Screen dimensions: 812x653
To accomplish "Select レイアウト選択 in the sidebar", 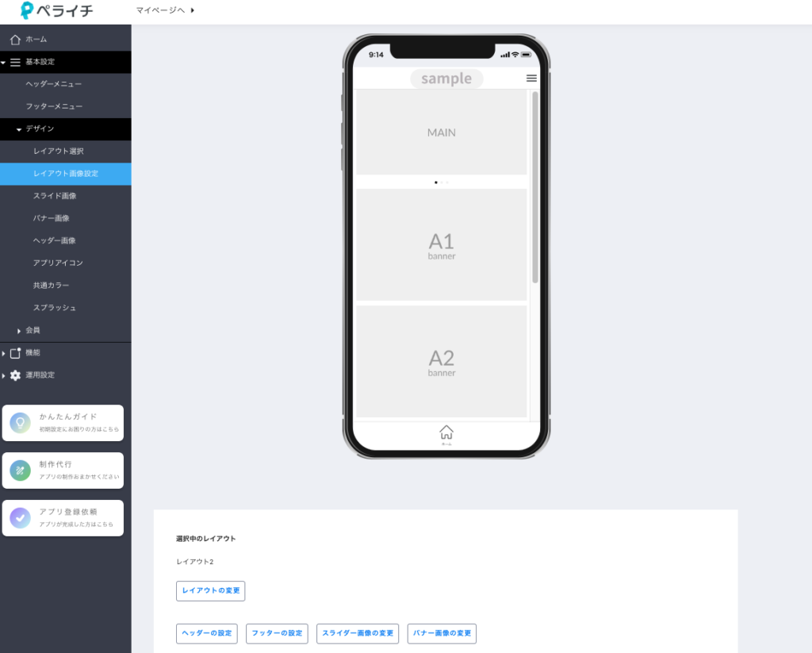I will point(58,151).
